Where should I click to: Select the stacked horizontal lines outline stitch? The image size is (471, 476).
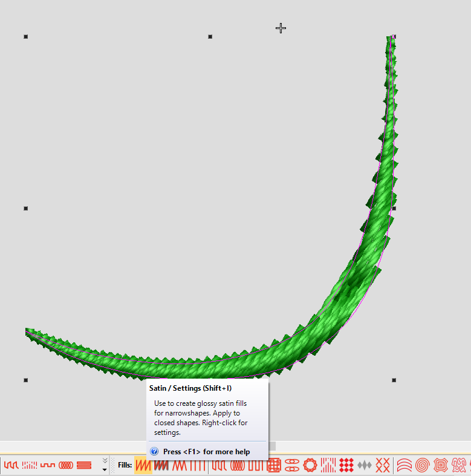[x=84, y=465]
